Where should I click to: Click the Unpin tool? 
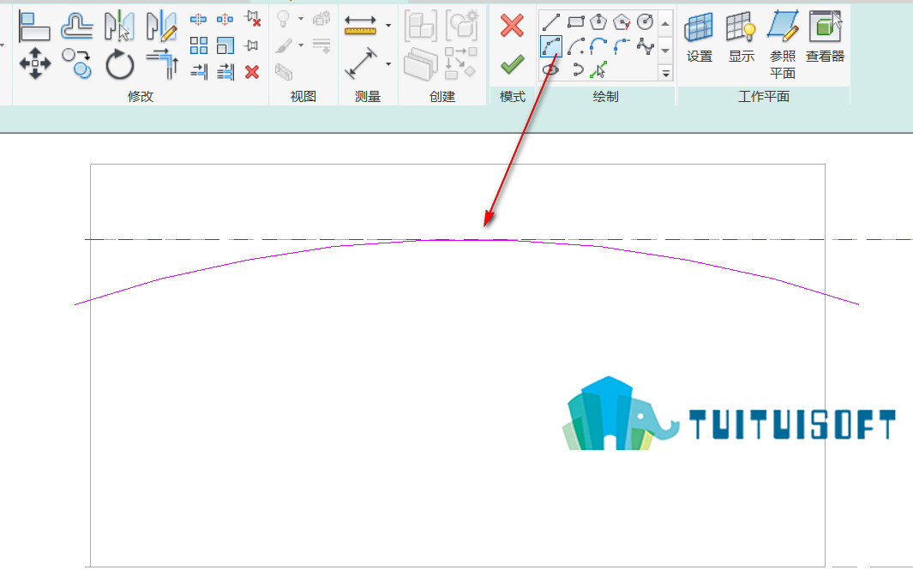click(252, 19)
